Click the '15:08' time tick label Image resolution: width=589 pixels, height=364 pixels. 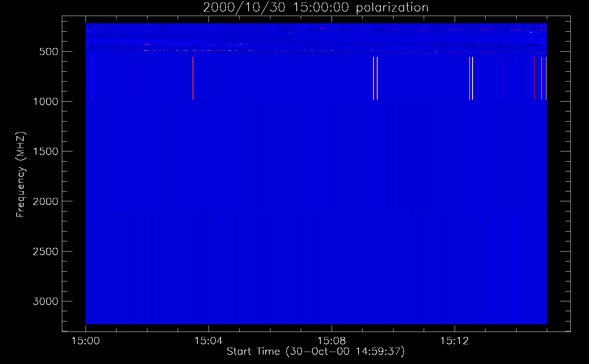[x=331, y=341]
